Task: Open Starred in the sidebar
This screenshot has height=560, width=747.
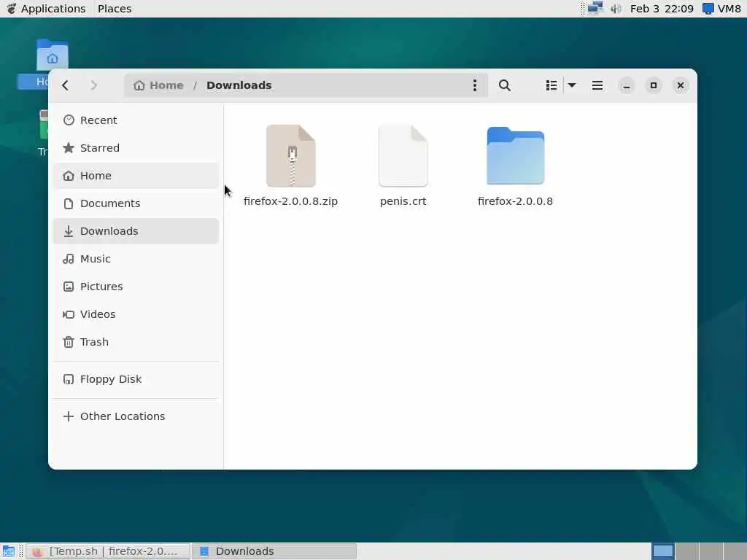Action: 136,147
